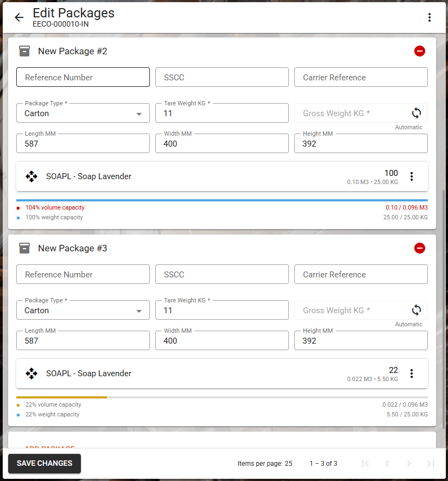Remove New Package #3 with red minus

[x=419, y=248]
